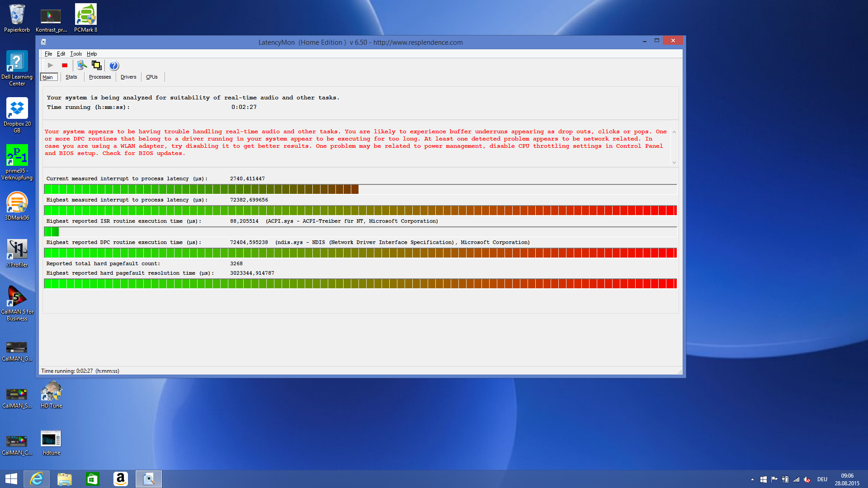
Task: Click the overlapping squares toolbar icon
Action: 97,66
